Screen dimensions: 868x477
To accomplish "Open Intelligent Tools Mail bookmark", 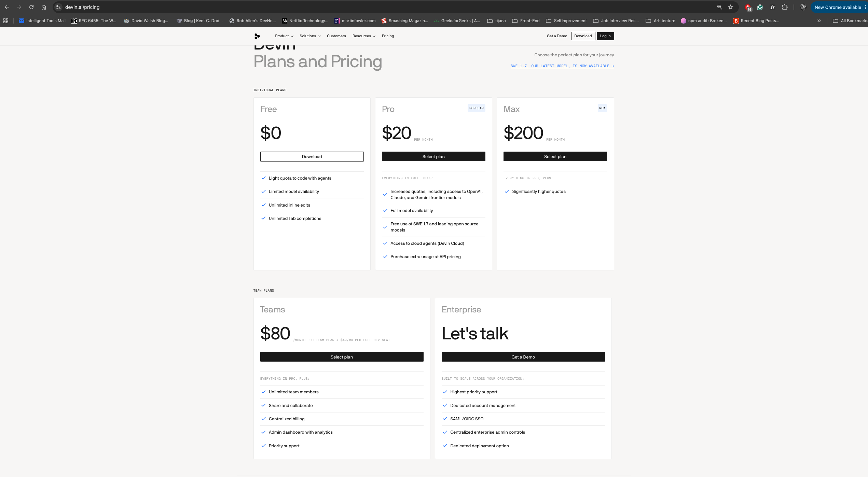I will (42, 21).
